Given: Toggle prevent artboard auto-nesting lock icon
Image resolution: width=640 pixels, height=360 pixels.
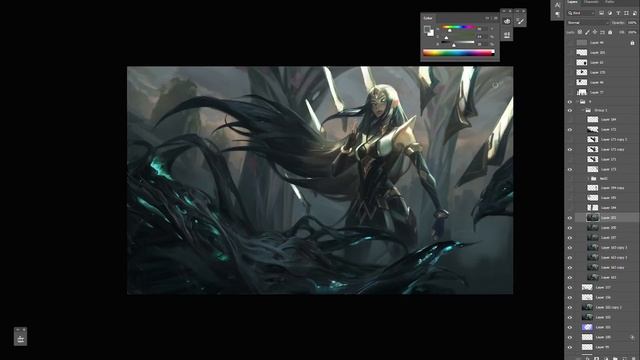Looking at the screenshot, I should (602, 32).
